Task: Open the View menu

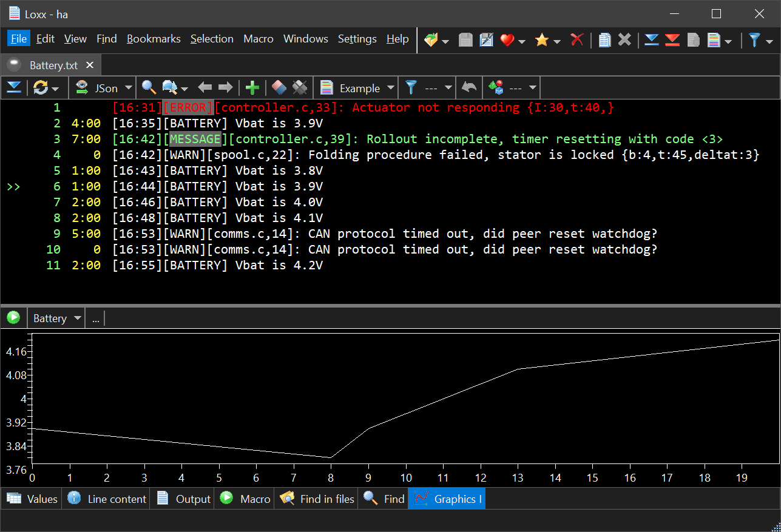Action: pyautogui.click(x=75, y=39)
